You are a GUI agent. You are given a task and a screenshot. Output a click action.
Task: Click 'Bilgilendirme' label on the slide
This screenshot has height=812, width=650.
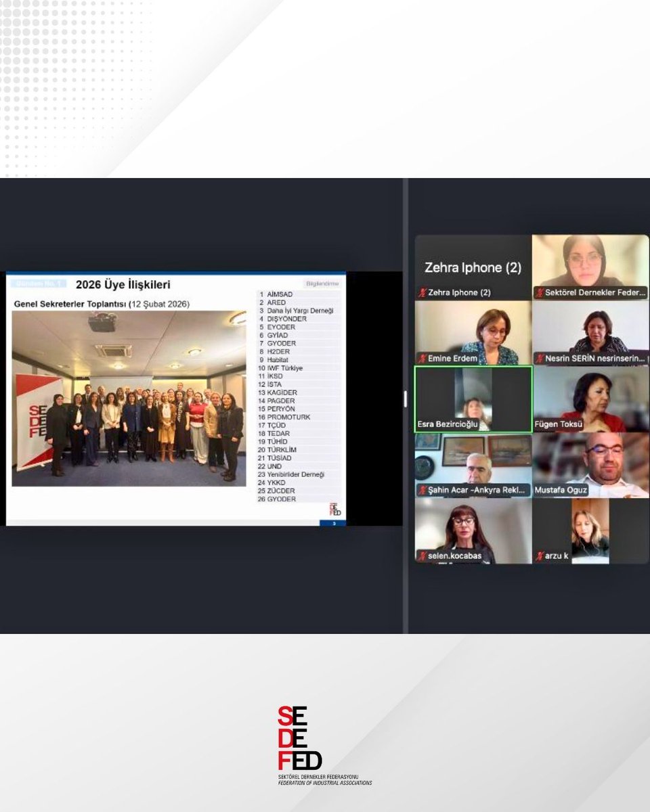[322, 284]
